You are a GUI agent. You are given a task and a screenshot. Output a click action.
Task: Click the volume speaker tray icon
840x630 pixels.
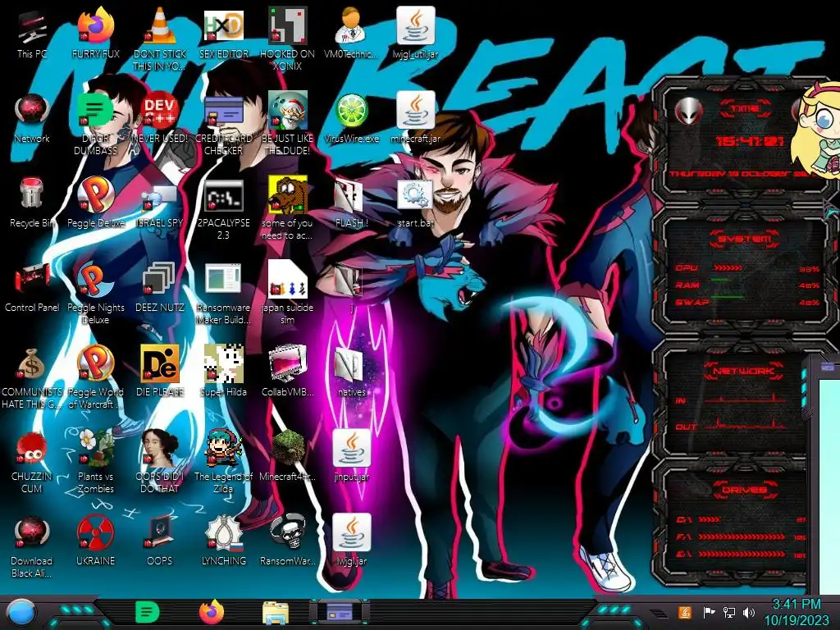pos(749,612)
